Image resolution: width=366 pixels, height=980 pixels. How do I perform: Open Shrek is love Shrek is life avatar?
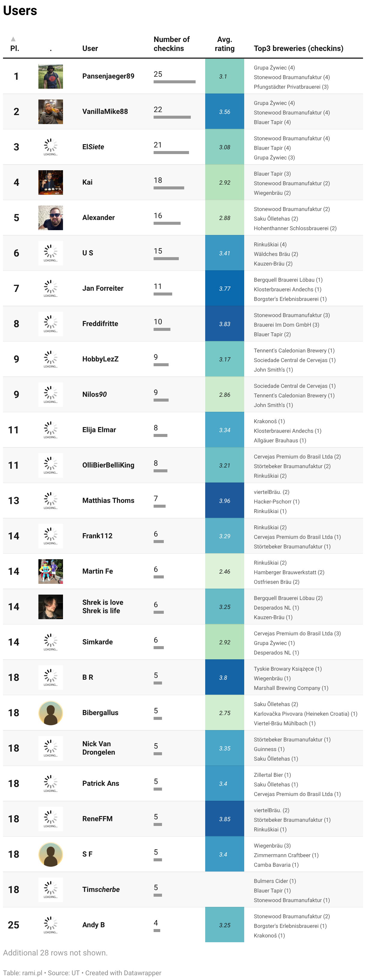pos(51,607)
